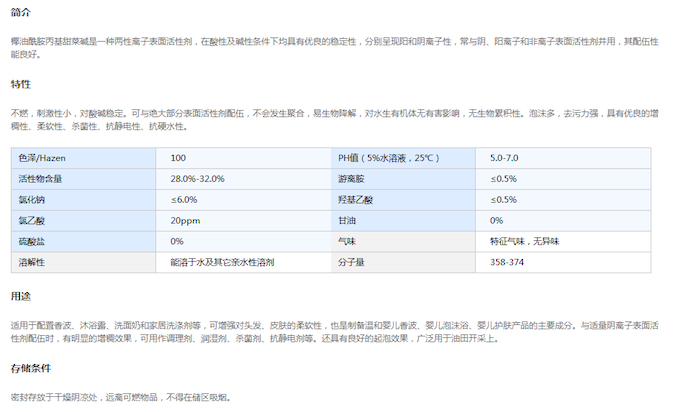The width and height of the screenshot is (678, 412).
Task: Click the 简介 section heading
Action: (20, 12)
